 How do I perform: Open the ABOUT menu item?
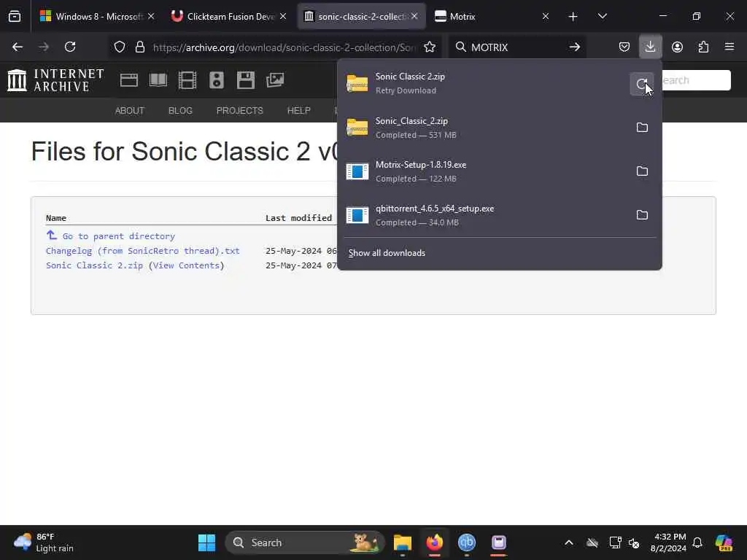(x=130, y=111)
